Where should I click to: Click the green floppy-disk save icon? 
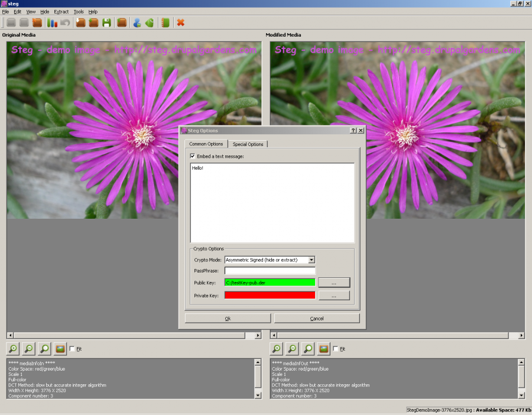click(107, 23)
